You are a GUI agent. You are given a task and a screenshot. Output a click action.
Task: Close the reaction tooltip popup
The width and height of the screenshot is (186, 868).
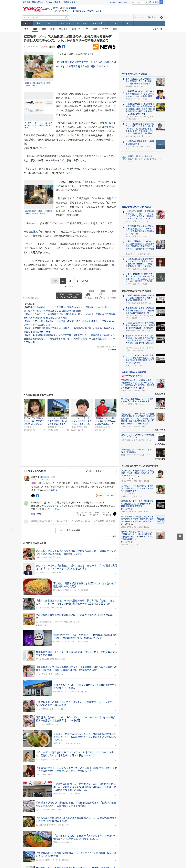(81, 294)
